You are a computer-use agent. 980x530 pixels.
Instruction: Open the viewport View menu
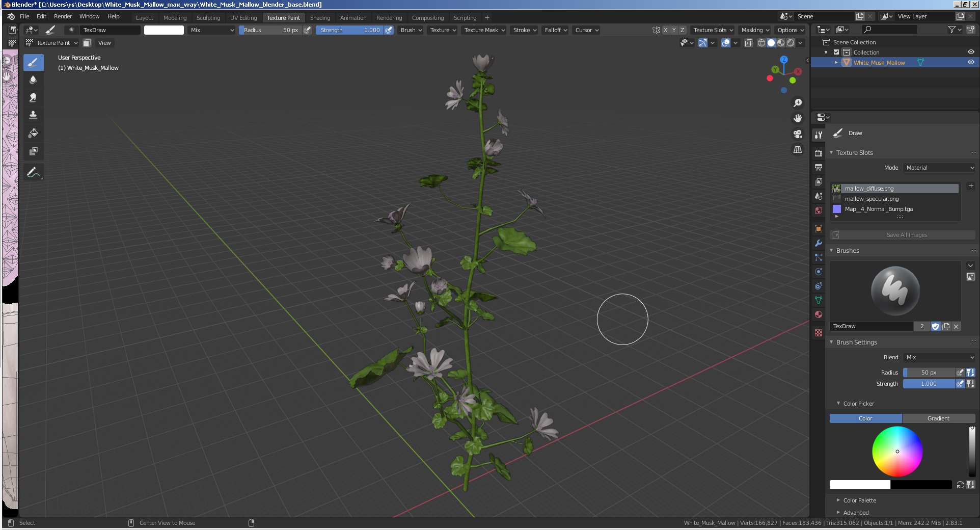(x=104, y=43)
